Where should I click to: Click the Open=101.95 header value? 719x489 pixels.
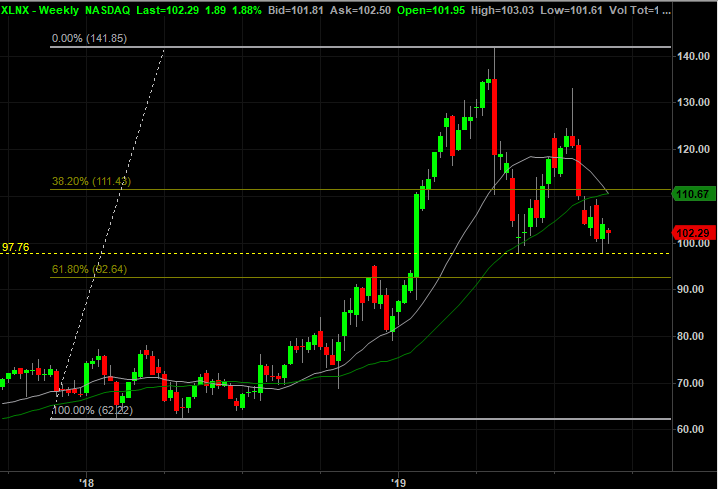[431, 10]
